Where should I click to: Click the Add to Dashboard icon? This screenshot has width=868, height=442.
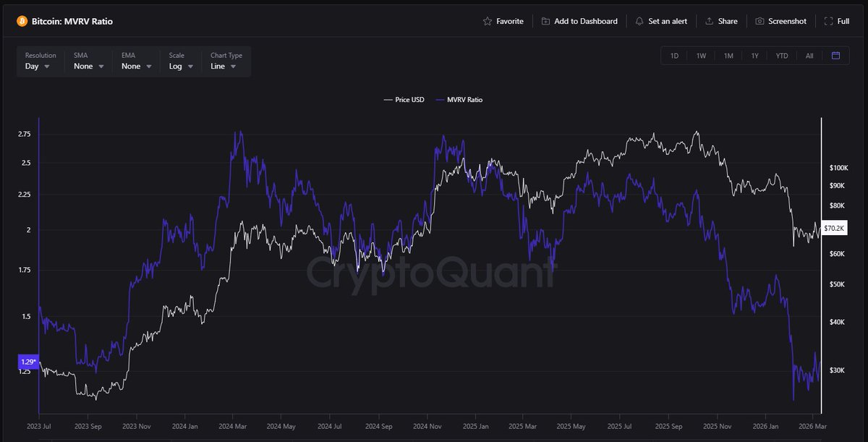[x=545, y=22]
